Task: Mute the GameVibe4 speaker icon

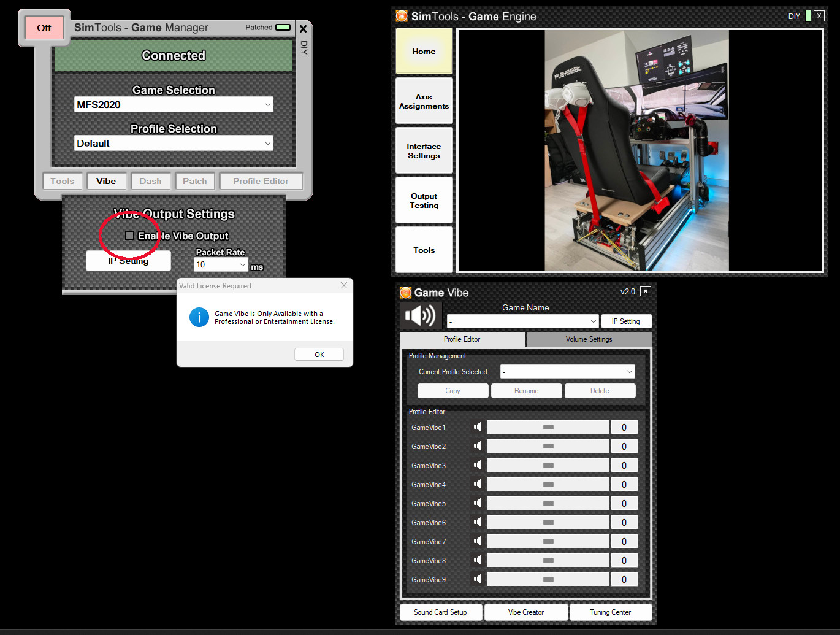Action: 478,484
